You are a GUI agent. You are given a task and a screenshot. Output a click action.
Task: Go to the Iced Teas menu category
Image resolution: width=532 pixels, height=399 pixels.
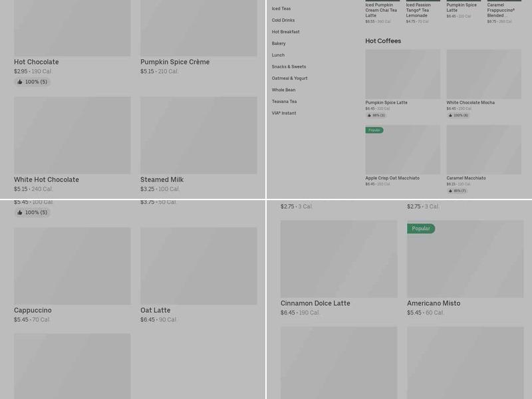[281, 9]
